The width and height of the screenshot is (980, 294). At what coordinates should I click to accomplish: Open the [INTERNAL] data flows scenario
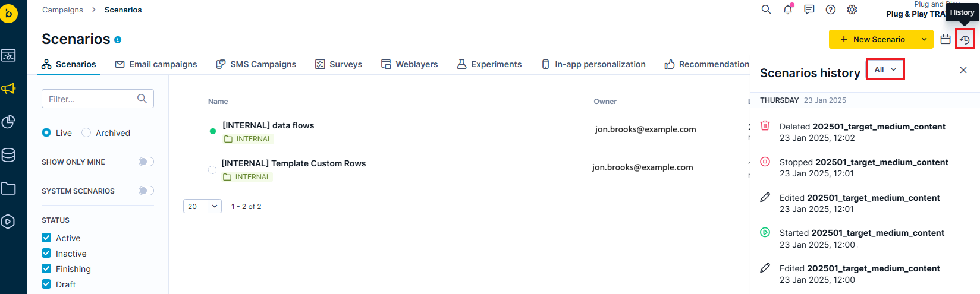268,125
